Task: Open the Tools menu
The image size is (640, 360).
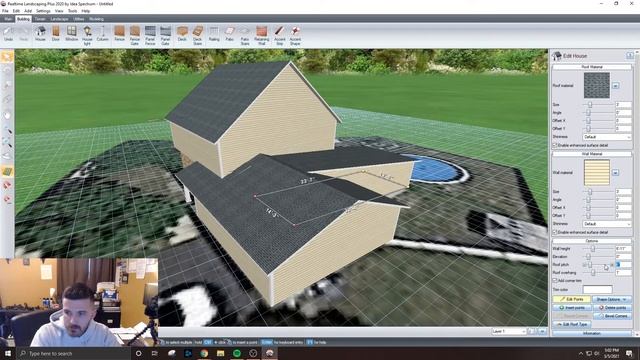Action: point(72,11)
